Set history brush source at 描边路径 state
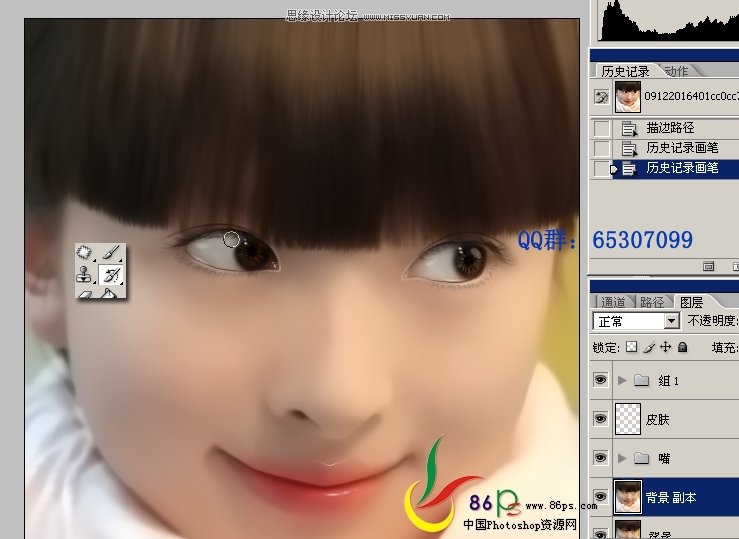Screen dimensions: 739x539 point(601,128)
